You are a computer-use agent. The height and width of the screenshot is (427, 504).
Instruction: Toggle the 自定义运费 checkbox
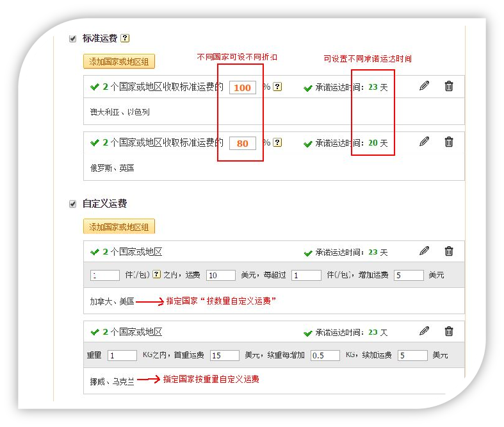(73, 204)
